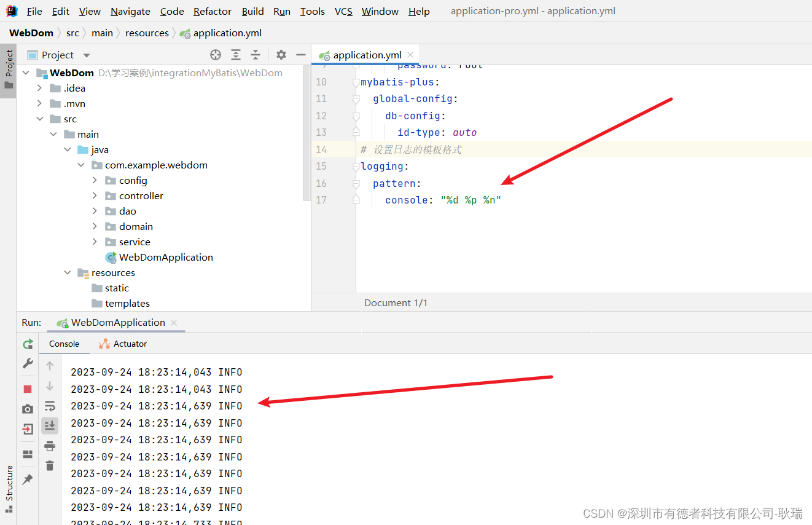Close the application.yml editor tab
The width and height of the screenshot is (812, 525).
[x=410, y=55]
